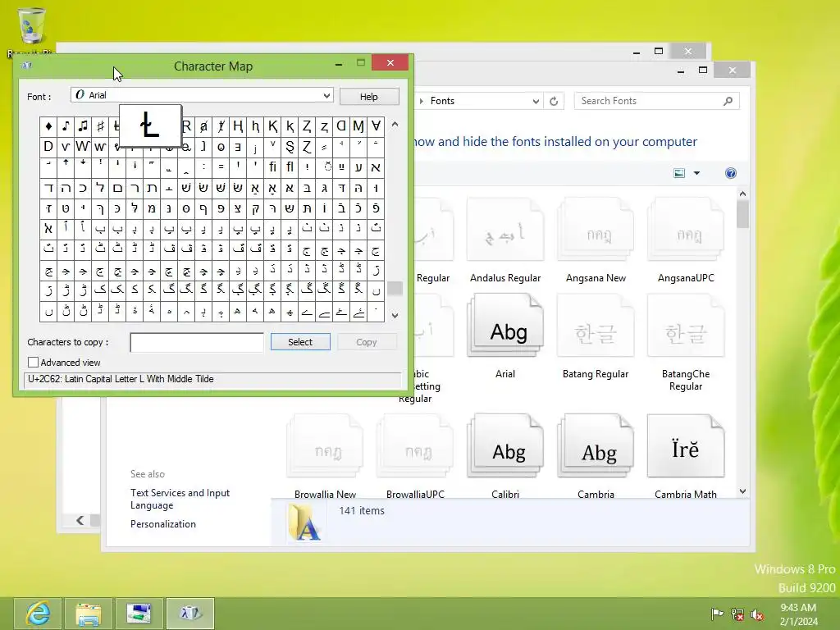Pick the equals sign character in grid

(221, 167)
